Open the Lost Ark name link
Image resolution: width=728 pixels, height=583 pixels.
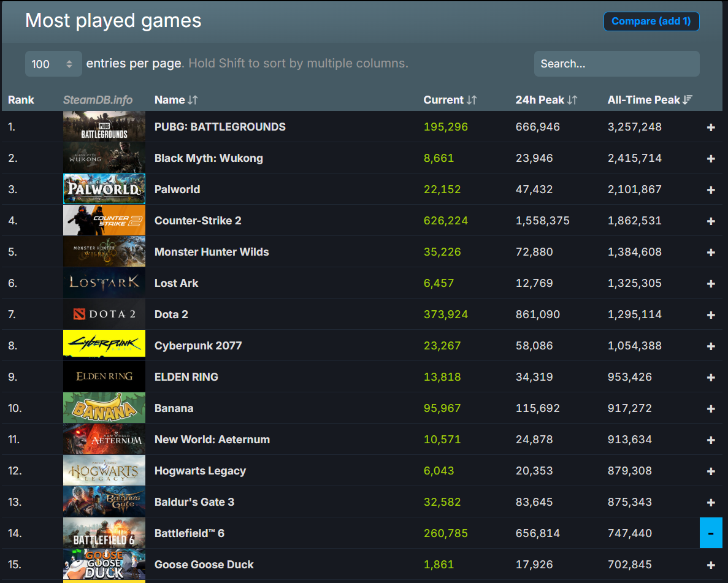(x=176, y=283)
